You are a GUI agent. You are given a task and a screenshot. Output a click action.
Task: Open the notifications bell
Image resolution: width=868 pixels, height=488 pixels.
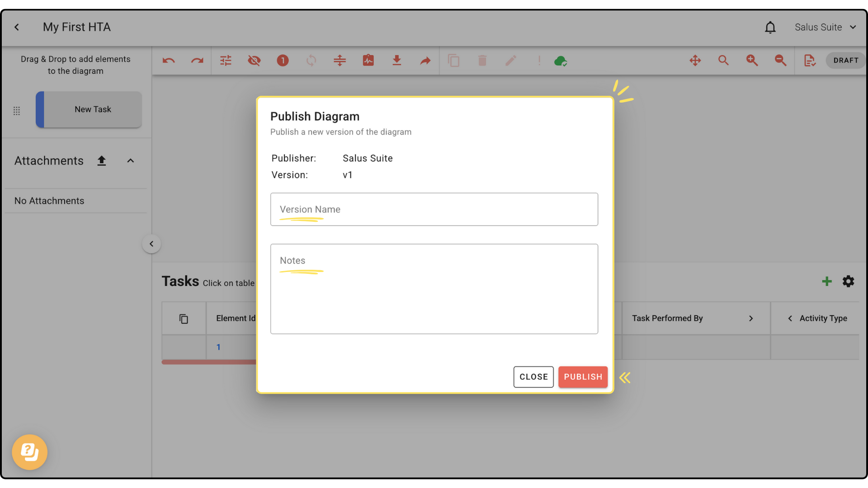tap(770, 28)
